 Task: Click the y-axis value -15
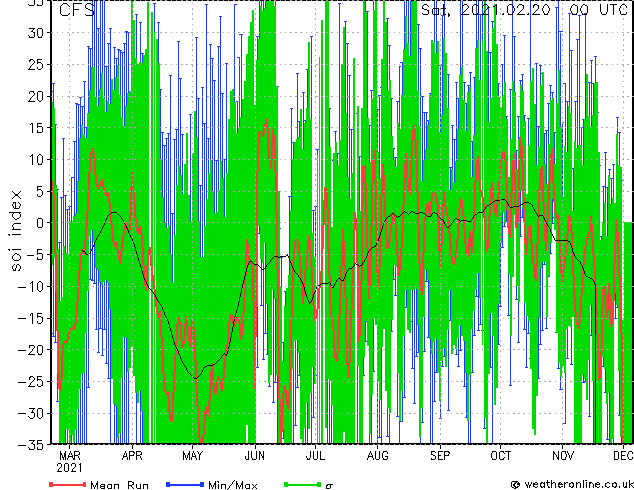pos(31,318)
